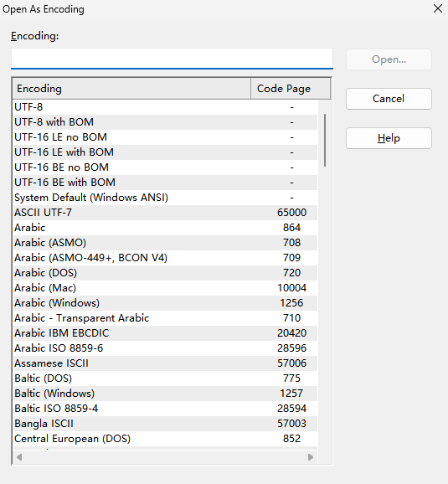Pick the ASCII UTF-7 row
The image size is (448, 484).
[165, 213]
